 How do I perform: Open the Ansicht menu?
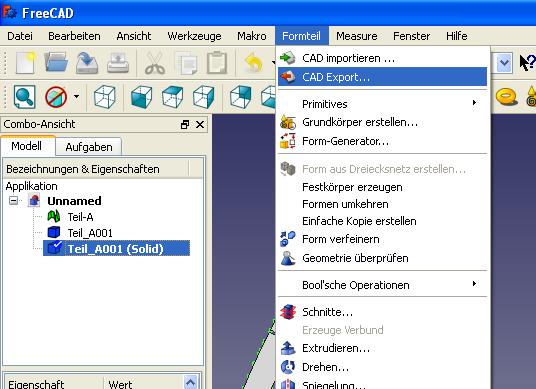134,36
